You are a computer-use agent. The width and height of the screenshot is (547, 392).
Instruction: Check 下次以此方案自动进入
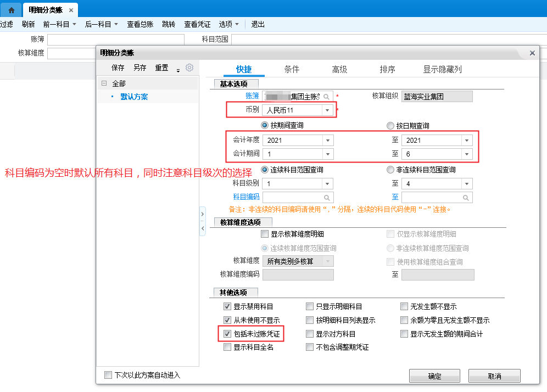pos(108,375)
